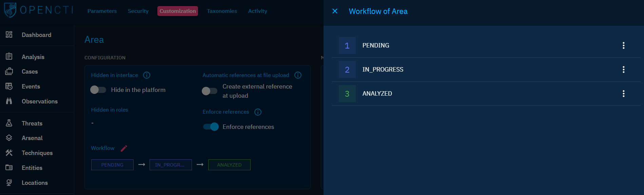The height and width of the screenshot is (195, 644).
Task: Click the Hidden in roles label
Action: (x=110, y=110)
